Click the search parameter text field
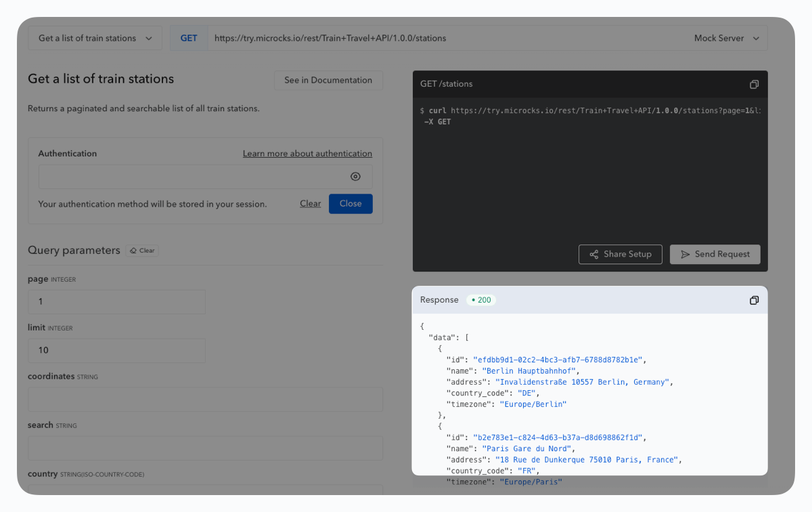The image size is (812, 512). 205,448
